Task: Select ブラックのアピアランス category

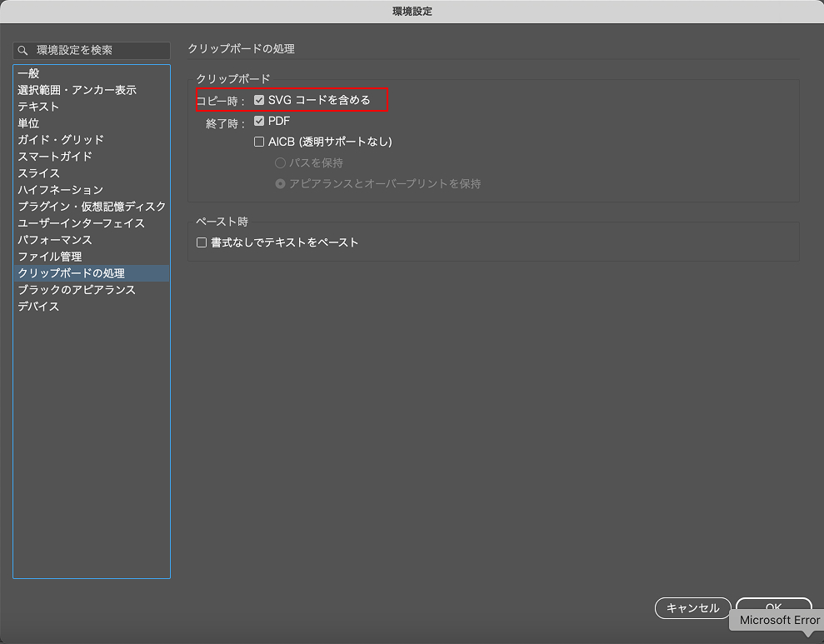Action: click(77, 290)
